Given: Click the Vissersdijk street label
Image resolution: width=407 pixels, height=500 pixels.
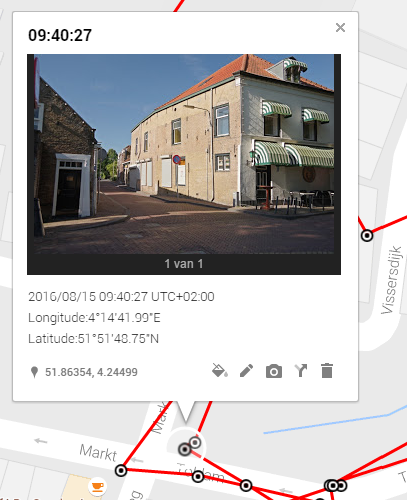Looking at the screenshot, I should (392, 280).
